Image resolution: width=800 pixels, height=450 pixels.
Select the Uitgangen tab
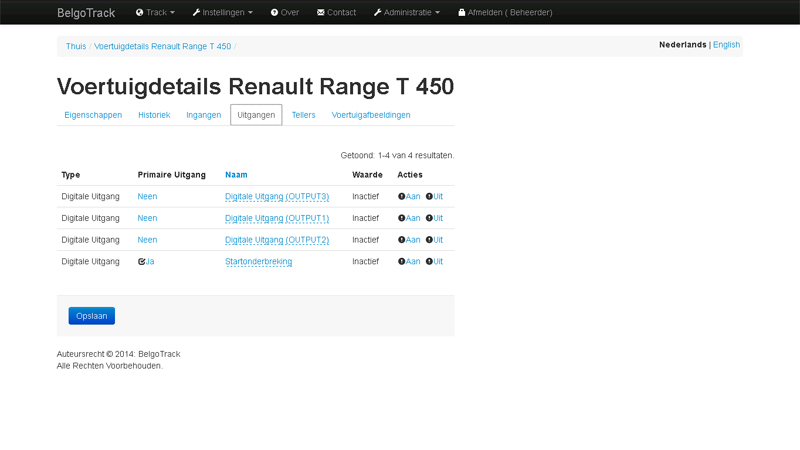point(256,115)
